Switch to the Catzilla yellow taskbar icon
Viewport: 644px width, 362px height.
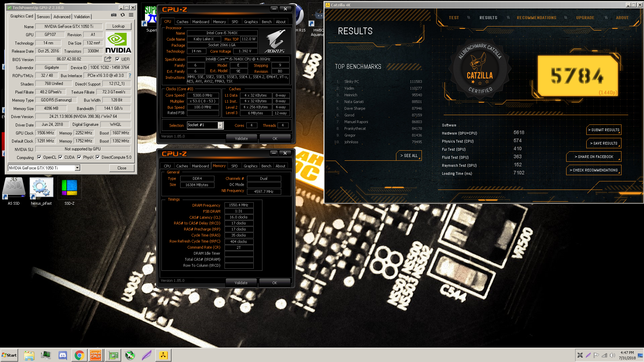point(163,355)
